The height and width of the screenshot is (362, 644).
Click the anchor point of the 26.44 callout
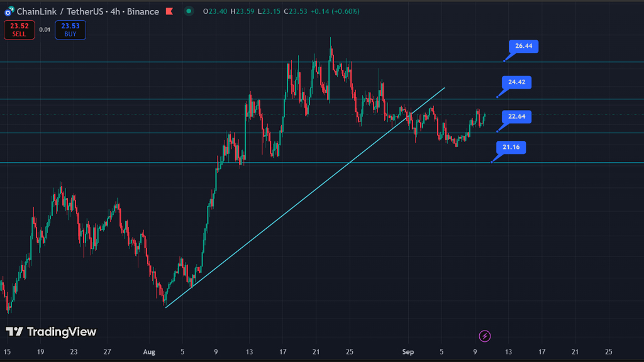tap(504, 61)
